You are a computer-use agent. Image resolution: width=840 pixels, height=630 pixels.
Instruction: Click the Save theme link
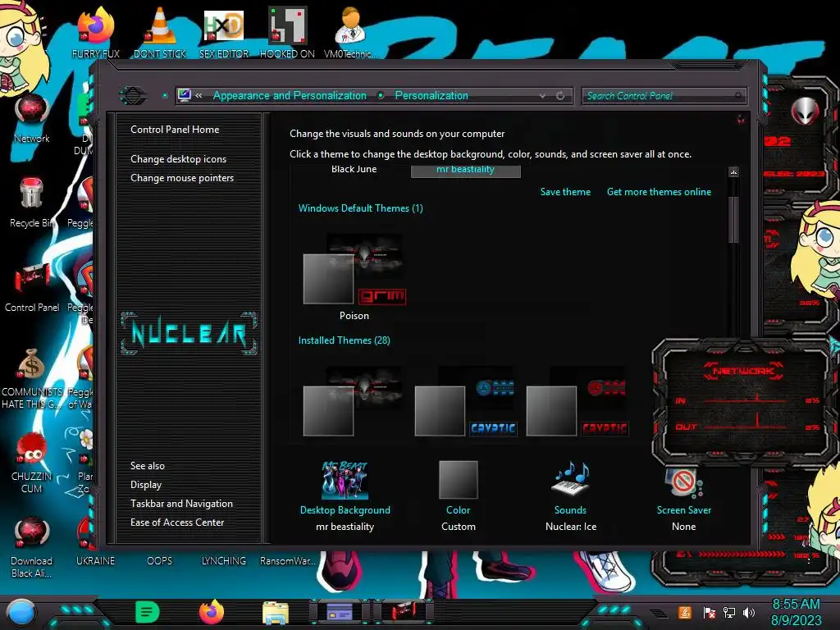click(565, 192)
